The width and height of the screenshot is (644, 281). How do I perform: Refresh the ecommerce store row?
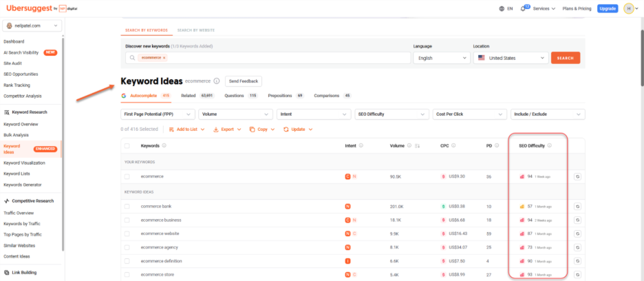tap(577, 274)
